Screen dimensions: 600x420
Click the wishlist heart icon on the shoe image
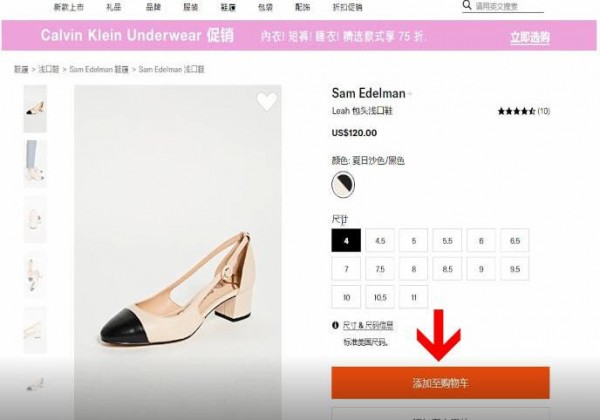(x=266, y=101)
